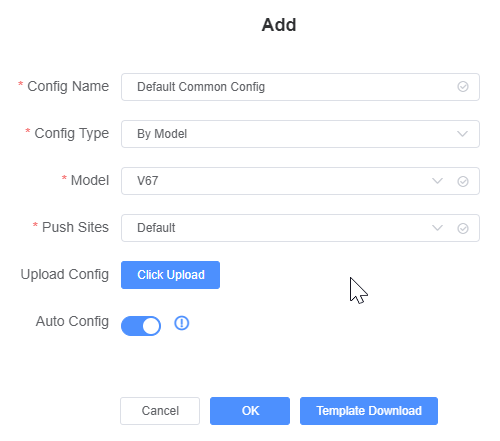
Task: Open the Model dropdown showing V67
Action: 300,181
